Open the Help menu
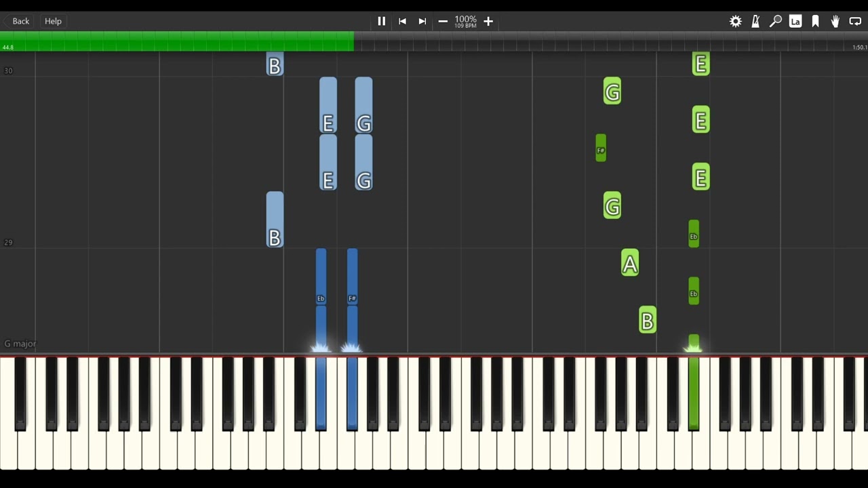 coord(53,21)
